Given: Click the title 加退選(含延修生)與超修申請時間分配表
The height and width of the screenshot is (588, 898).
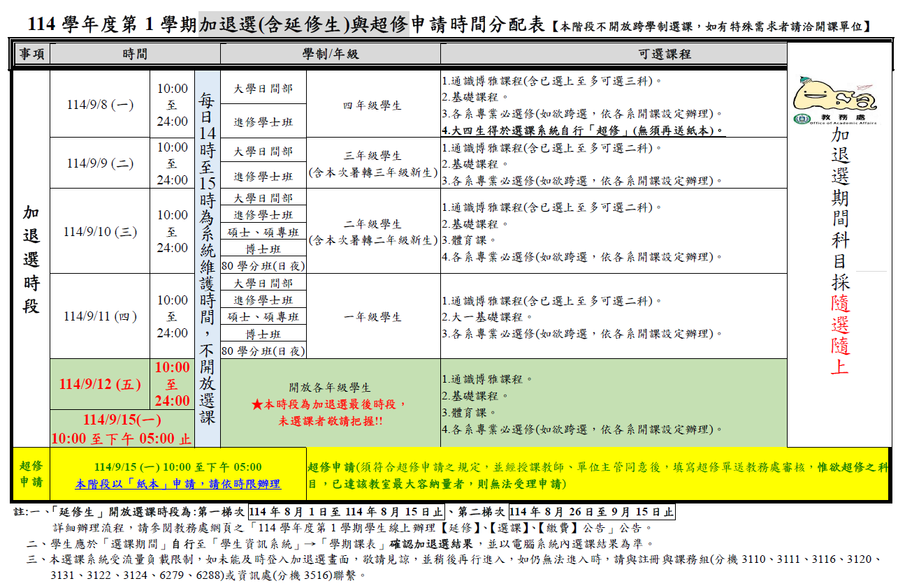Looking at the screenshot, I should click(x=372, y=24).
